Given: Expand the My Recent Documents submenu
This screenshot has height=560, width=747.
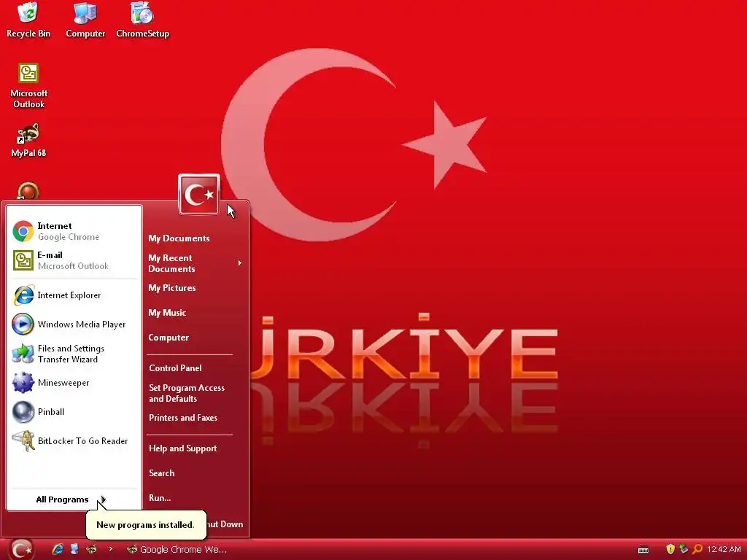Looking at the screenshot, I should (x=196, y=263).
